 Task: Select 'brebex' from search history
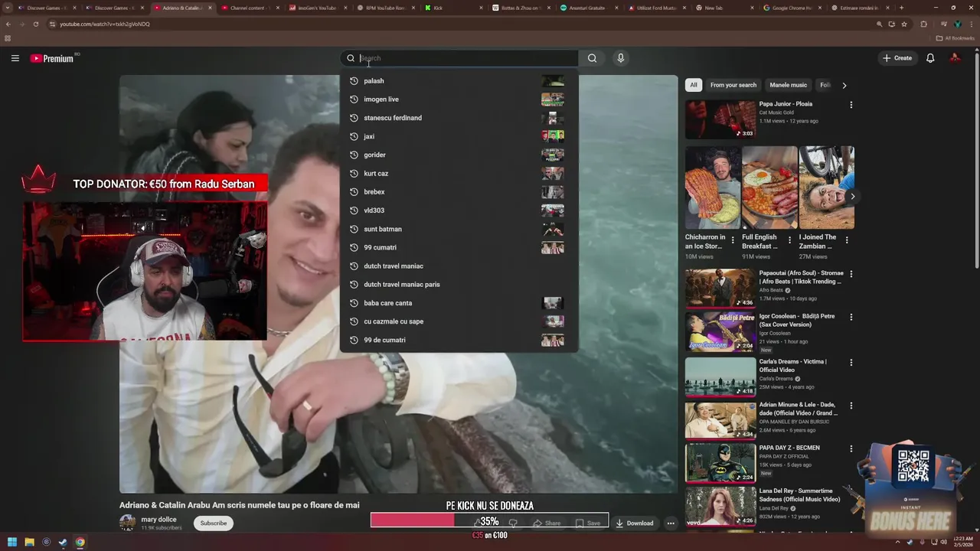(459, 191)
